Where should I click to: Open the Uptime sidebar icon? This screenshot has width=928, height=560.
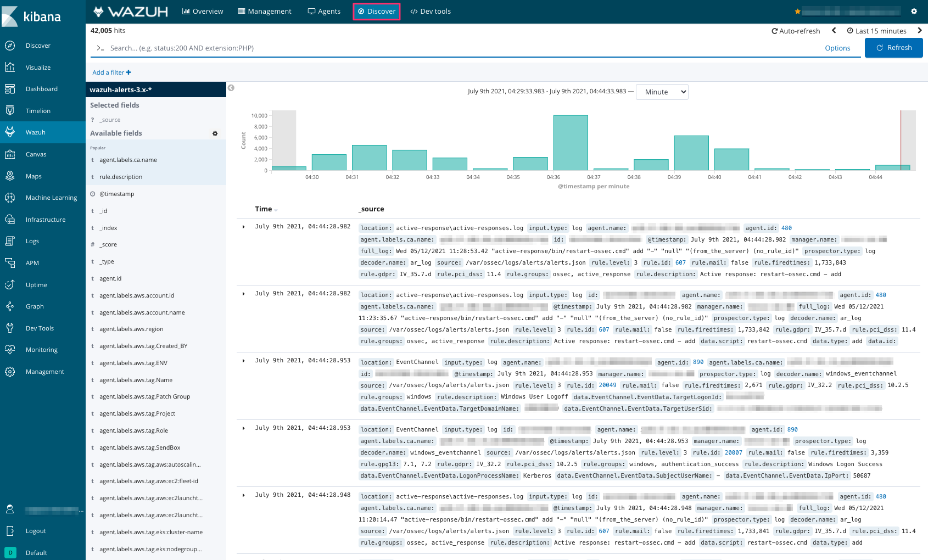pyautogui.click(x=10, y=285)
